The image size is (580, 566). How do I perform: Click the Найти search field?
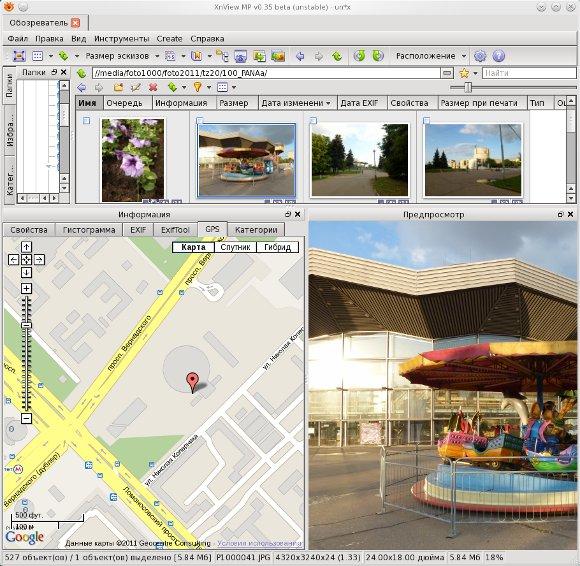point(529,73)
